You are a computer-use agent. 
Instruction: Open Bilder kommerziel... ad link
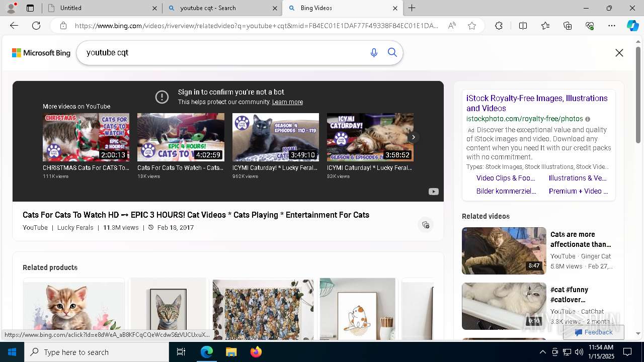coord(506,191)
